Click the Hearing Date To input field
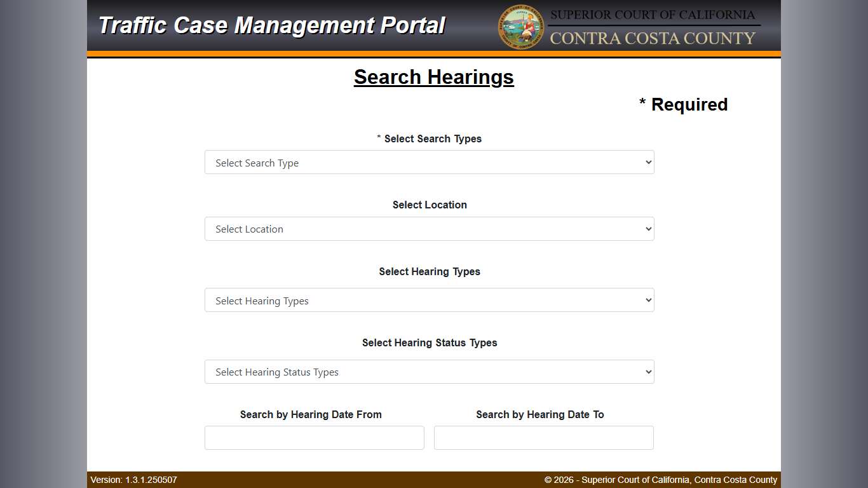The height and width of the screenshot is (488, 868). pyautogui.click(x=543, y=437)
